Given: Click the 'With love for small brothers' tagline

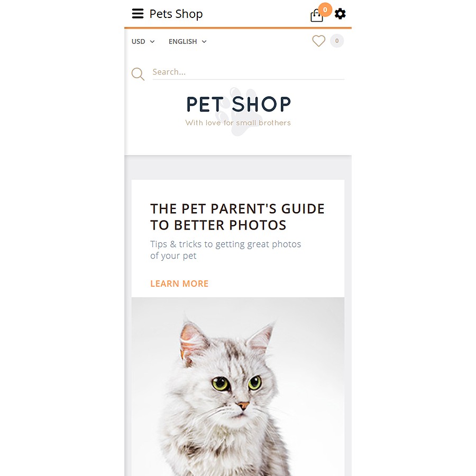Looking at the screenshot, I should [238, 123].
